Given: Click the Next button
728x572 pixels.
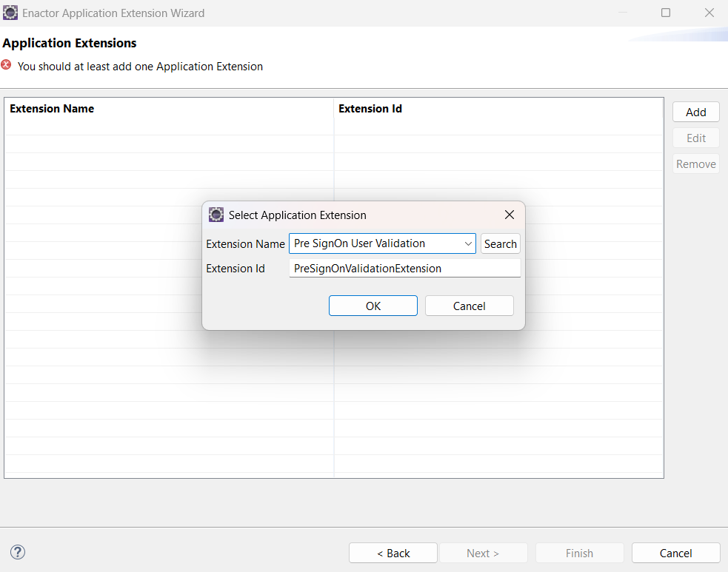Looking at the screenshot, I should click(x=483, y=553).
